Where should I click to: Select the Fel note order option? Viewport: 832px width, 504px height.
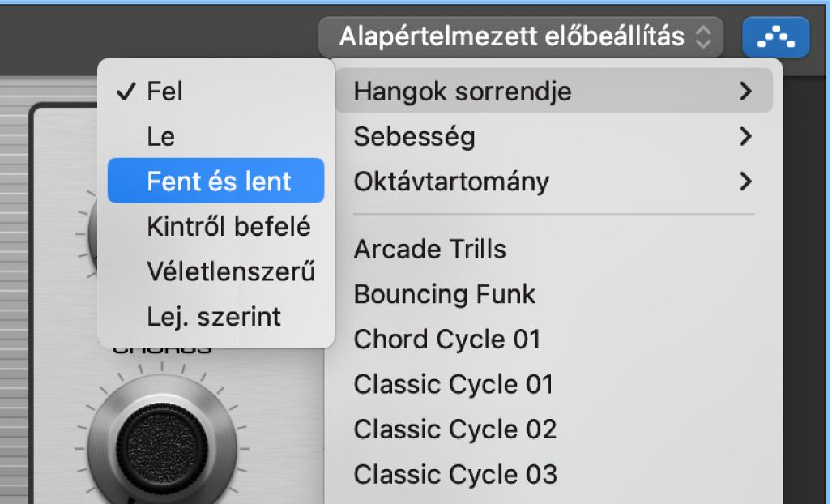pyautogui.click(x=162, y=92)
